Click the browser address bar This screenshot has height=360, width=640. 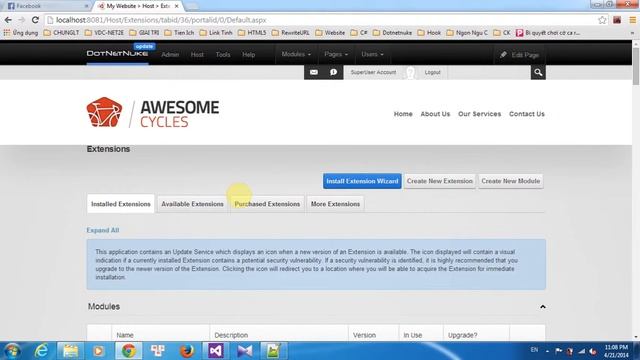coord(322,20)
